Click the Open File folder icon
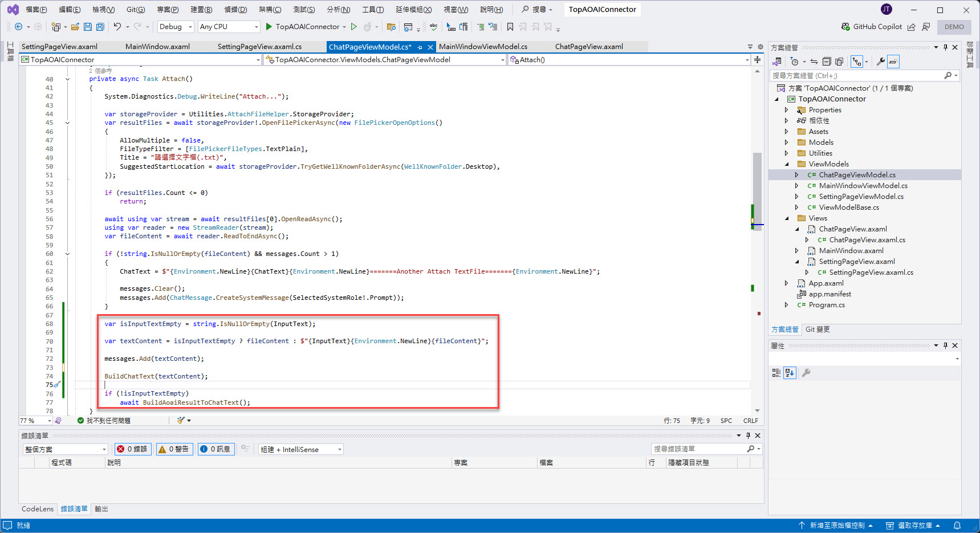This screenshot has height=533, width=980. tap(75, 27)
